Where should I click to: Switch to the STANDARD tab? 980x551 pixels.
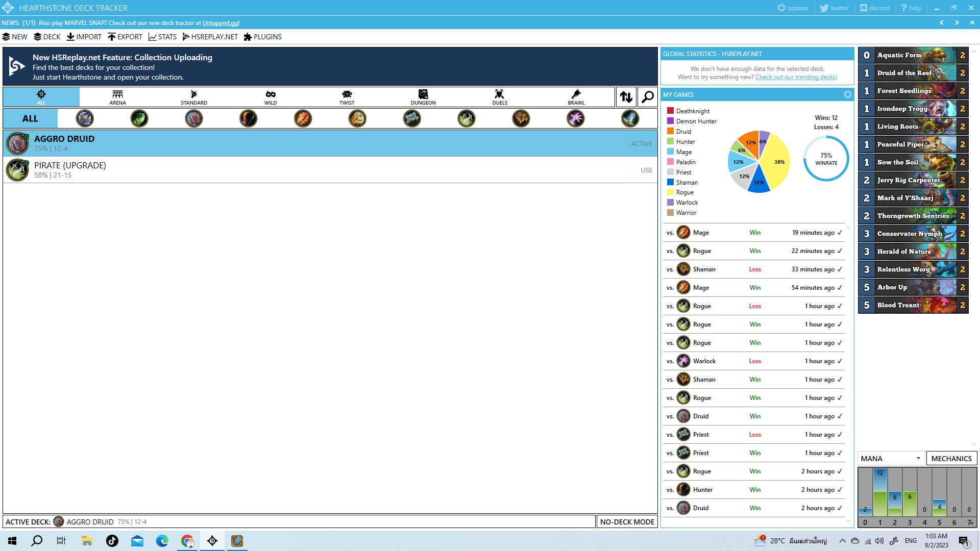[194, 97]
